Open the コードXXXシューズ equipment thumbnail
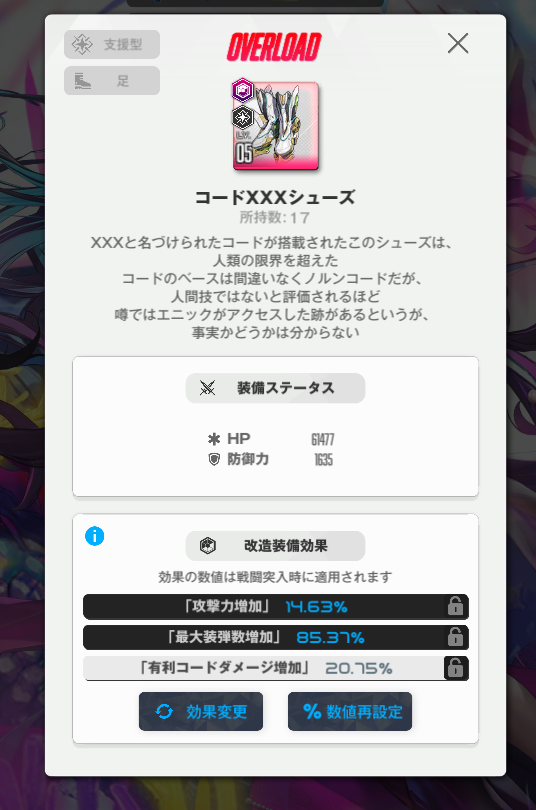The width and height of the screenshot is (536, 810). [x=276, y=126]
